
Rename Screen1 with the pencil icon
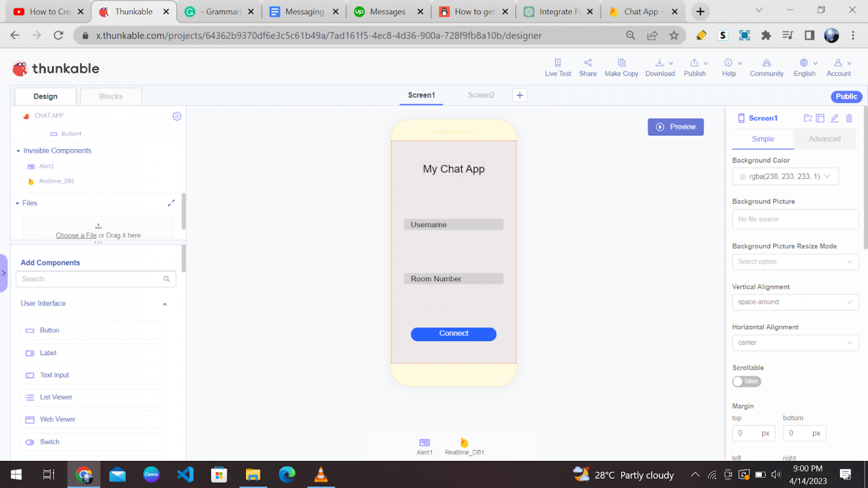[835, 118]
